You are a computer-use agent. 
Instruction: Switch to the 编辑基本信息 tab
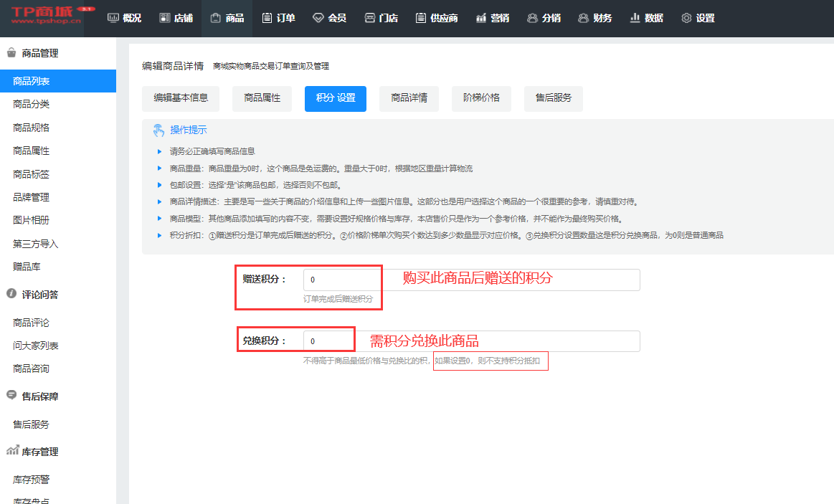coord(181,98)
